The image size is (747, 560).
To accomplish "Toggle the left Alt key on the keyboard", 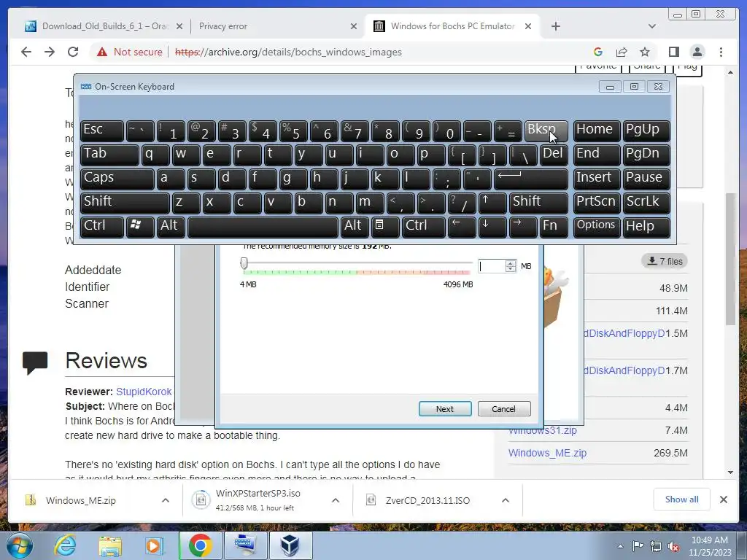I will [170, 226].
